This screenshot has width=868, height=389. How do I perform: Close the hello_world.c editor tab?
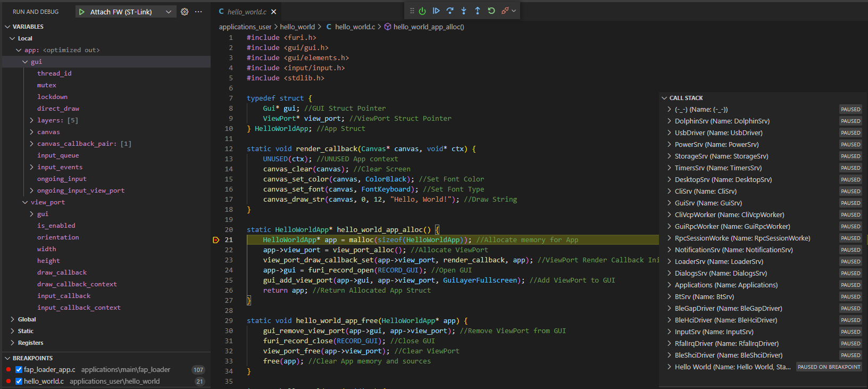click(273, 12)
